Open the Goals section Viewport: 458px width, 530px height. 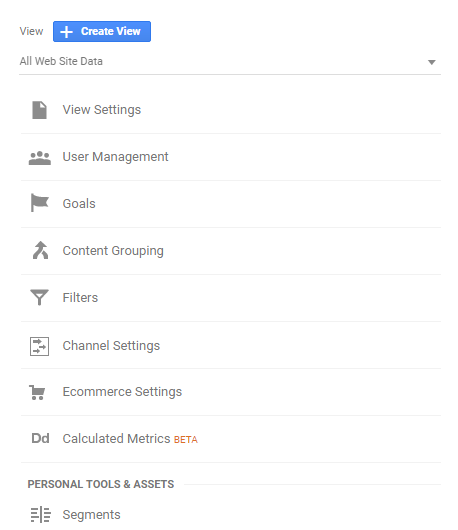point(79,204)
